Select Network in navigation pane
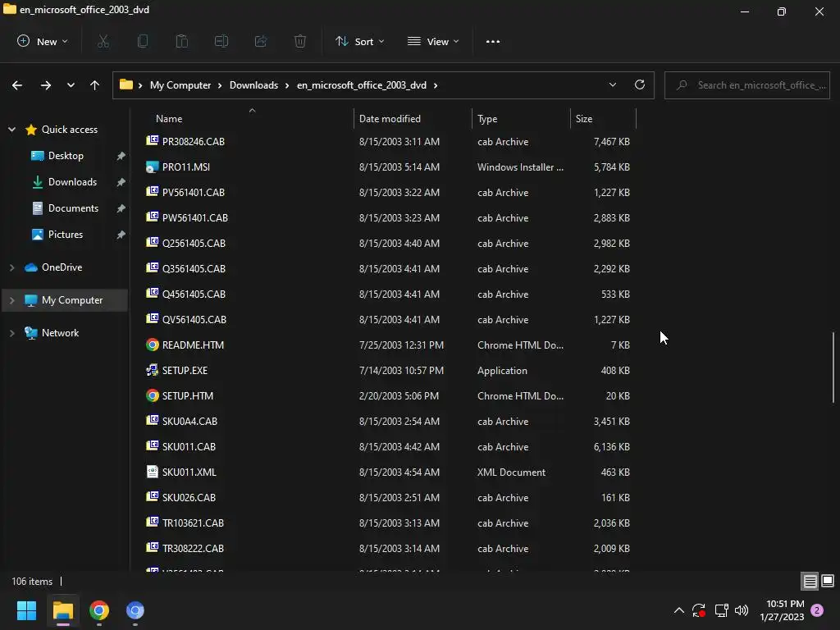 pyautogui.click(x=60, y=333)
